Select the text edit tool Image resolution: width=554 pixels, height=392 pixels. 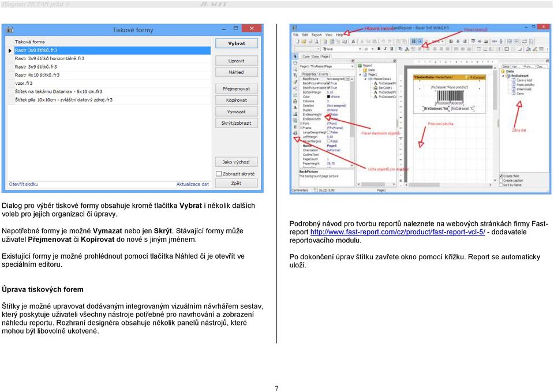coord(295,75)
